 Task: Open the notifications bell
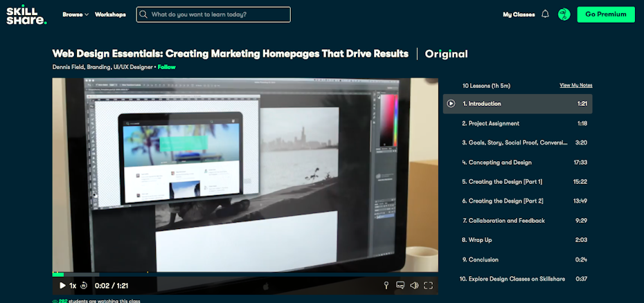point(545,14)
